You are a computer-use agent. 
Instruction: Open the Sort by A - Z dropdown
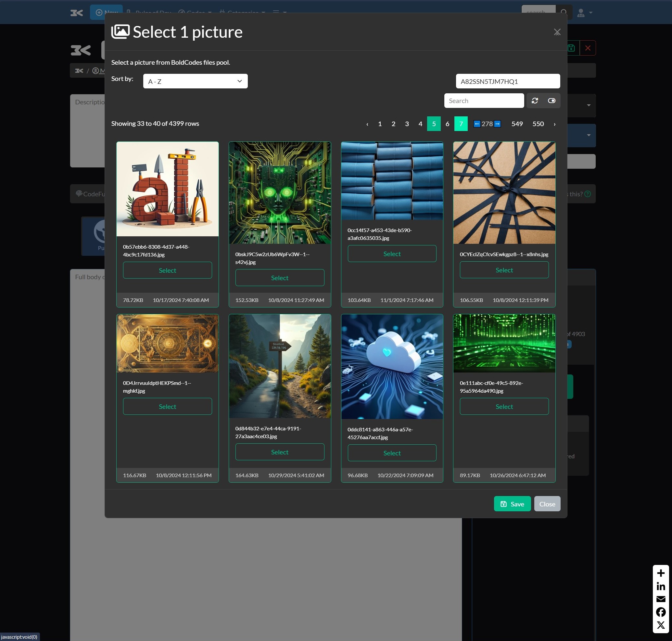pyautogui.click(x=195, y=81)
